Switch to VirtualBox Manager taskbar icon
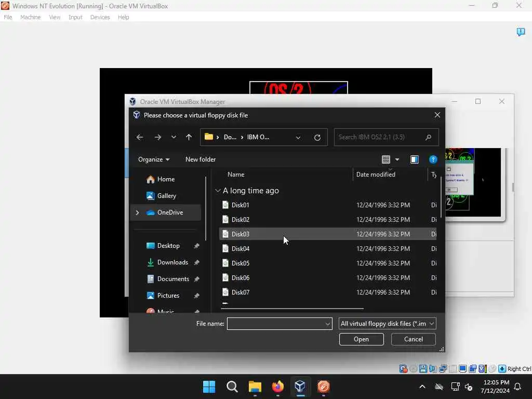 tap(300, 387)
